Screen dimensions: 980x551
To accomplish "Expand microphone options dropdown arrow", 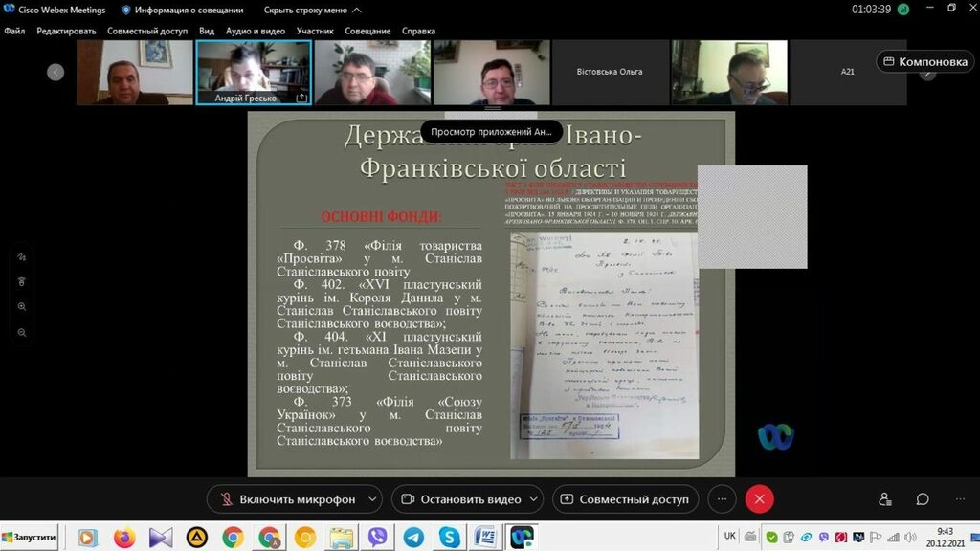I will 370,499.
